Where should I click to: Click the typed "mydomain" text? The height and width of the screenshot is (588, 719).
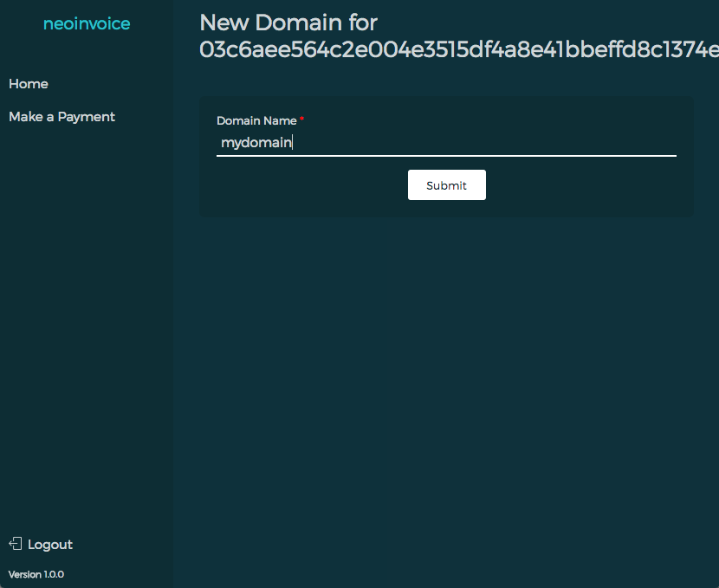256,143
